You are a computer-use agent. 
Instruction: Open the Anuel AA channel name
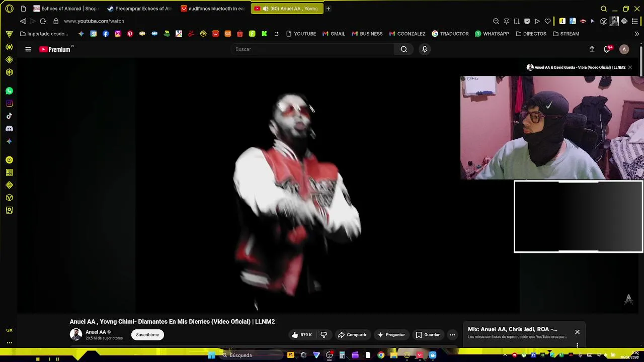(96, 332)
